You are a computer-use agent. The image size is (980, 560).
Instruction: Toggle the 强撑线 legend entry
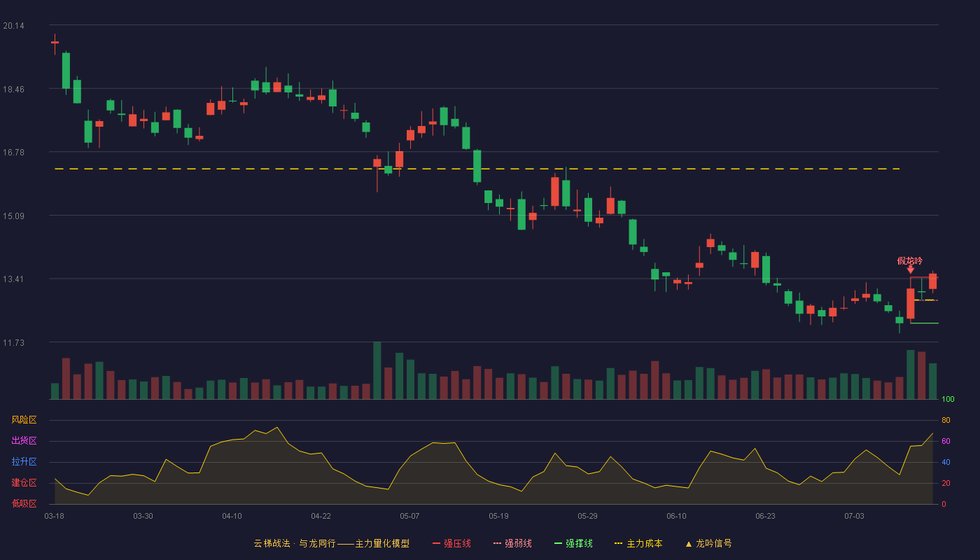(573, 543)
